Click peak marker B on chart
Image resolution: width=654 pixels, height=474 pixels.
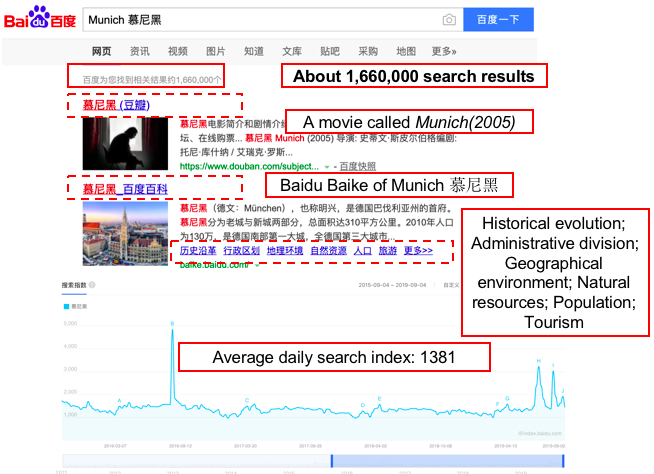[172, 324]
